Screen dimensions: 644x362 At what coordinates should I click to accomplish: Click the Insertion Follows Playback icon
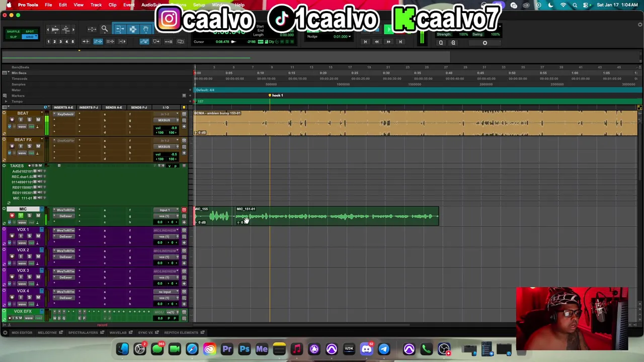click(122, 41)
